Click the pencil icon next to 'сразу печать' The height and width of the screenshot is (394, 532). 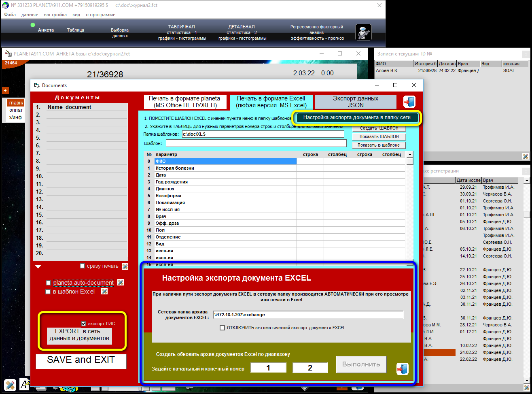(125, 266)
